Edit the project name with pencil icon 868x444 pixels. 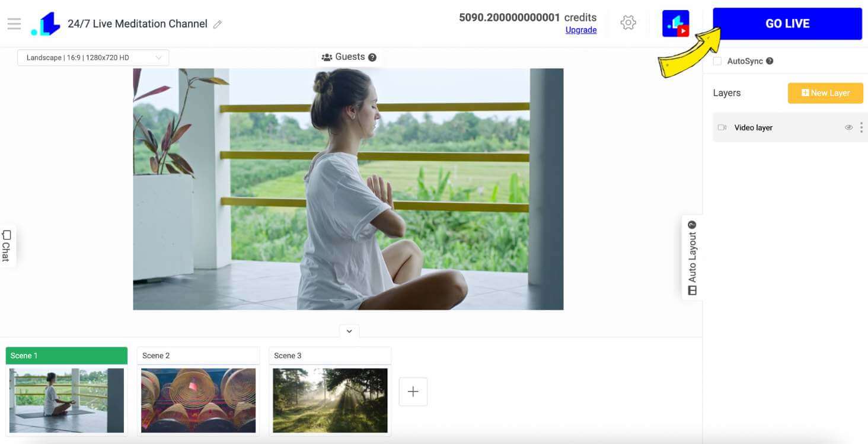tap(218, 24)
